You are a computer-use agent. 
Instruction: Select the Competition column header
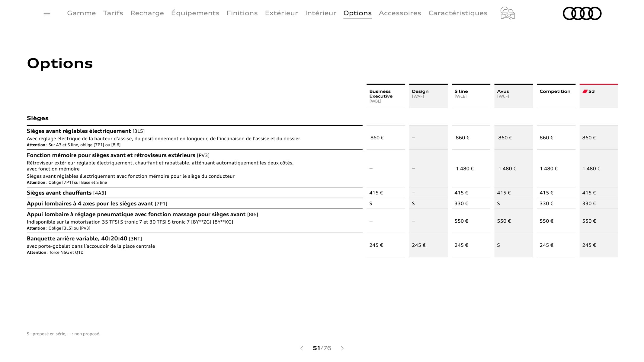point(556,96)
